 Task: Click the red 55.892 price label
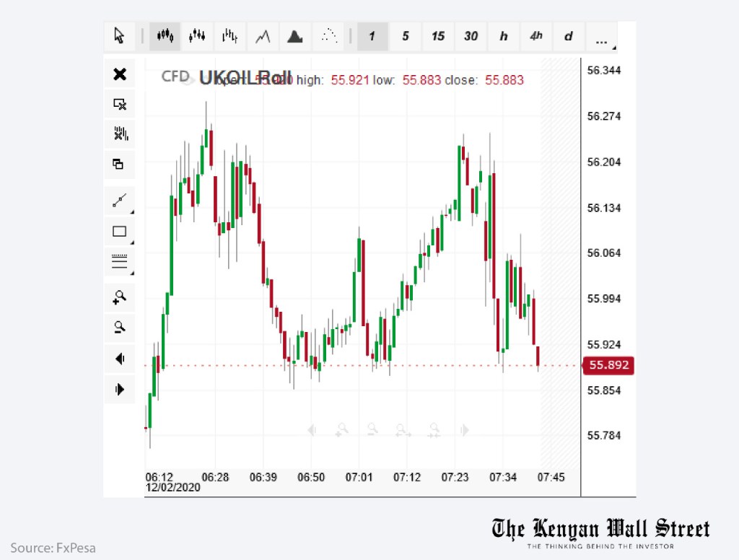(x=608, y=366)
